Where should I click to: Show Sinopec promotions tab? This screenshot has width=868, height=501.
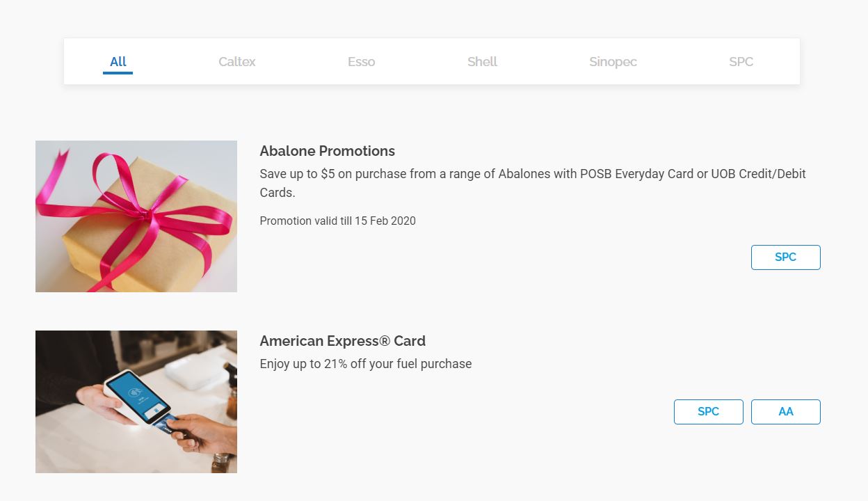pyautogui.click(x=613, y=61)
